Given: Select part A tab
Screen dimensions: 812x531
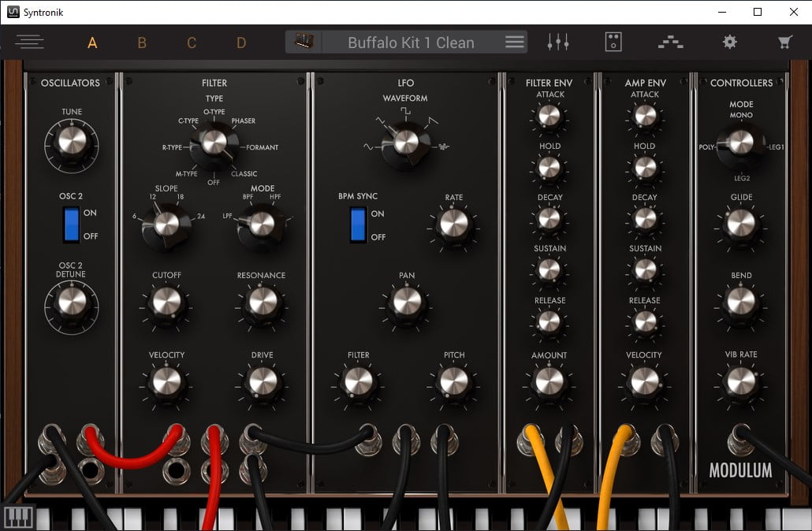Looking at the screenshot, I should [x=92, y=43].
